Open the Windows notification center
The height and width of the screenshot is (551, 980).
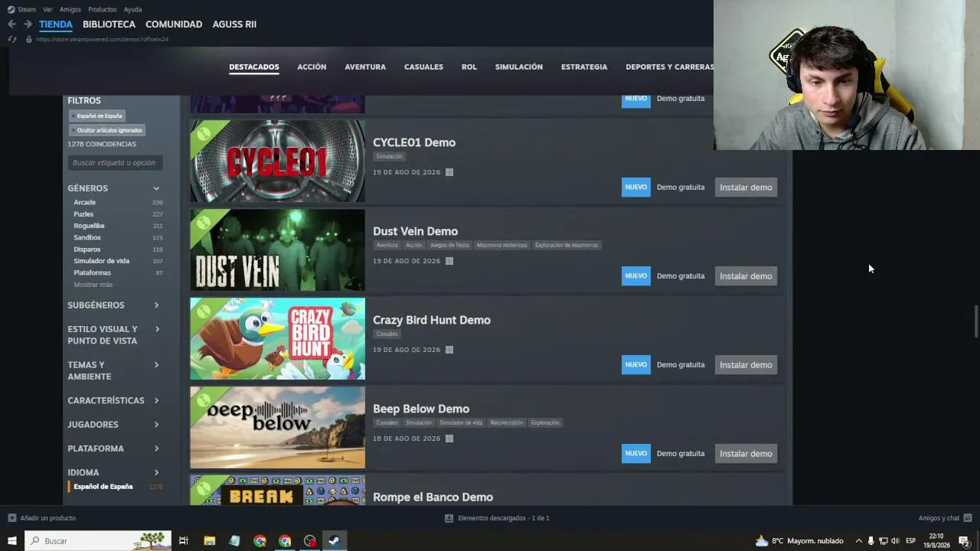pyautogui.click(x=964, y=541)
